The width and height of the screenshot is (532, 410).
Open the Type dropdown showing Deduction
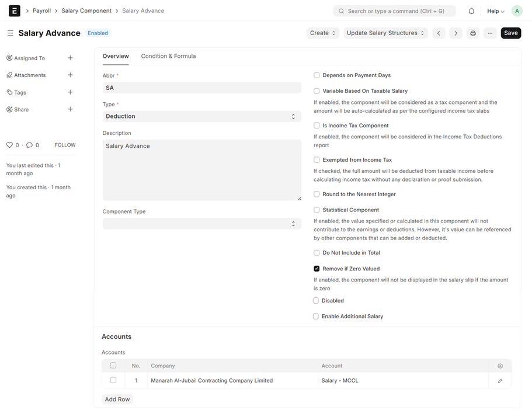point(201,117)
